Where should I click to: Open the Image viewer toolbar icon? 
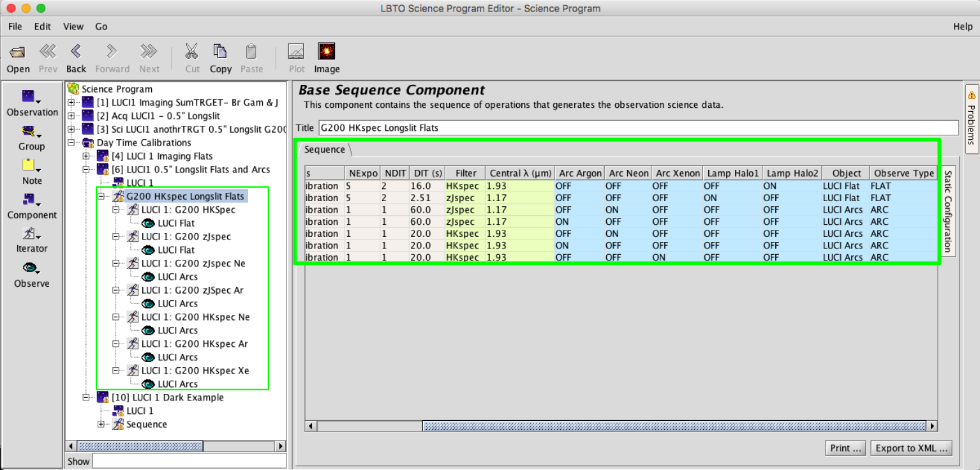tap(327, 51)
